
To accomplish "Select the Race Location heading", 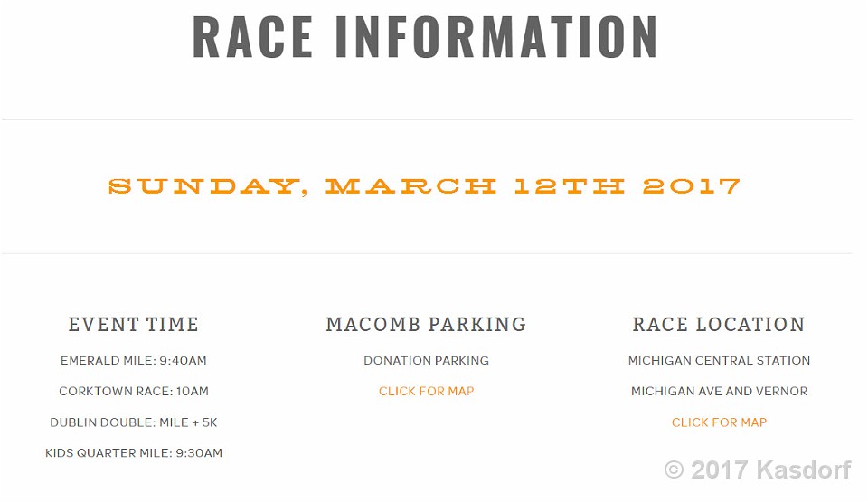I will click(719, 325).
